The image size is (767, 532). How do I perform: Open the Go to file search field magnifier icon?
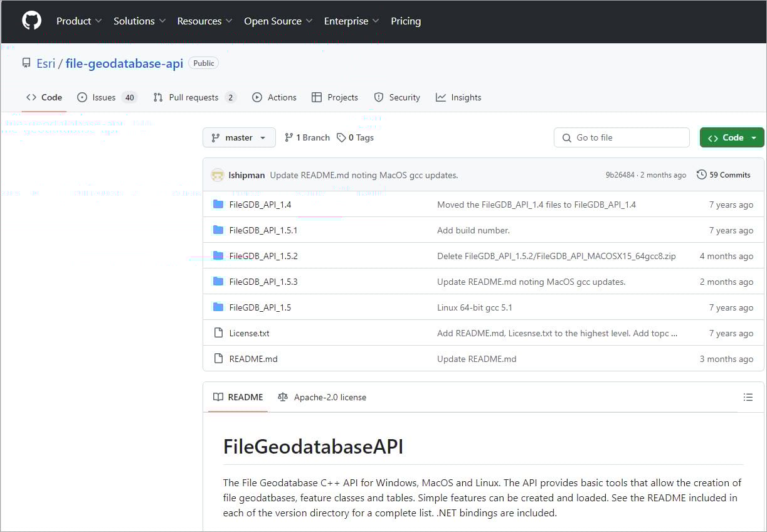(566, 137)
